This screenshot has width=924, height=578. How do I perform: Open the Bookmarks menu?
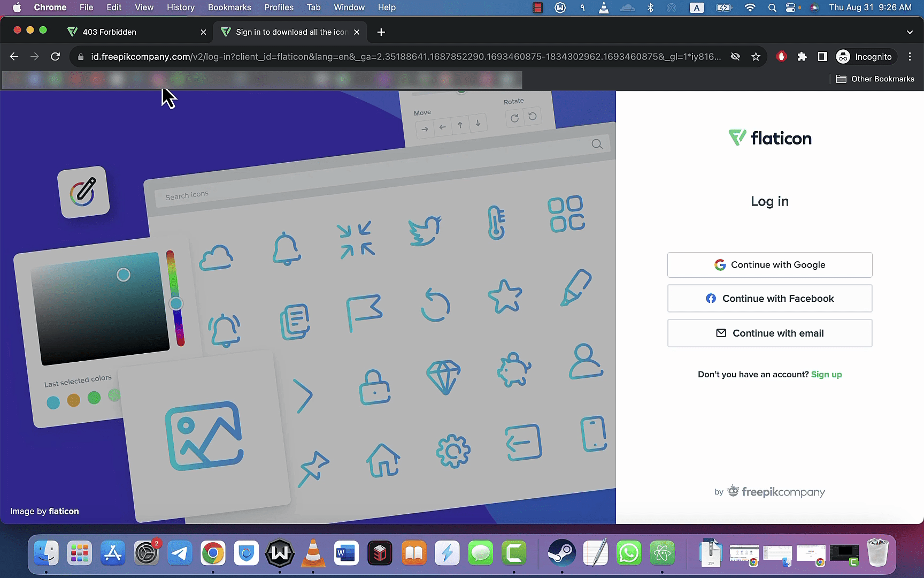tap(229, 7)
